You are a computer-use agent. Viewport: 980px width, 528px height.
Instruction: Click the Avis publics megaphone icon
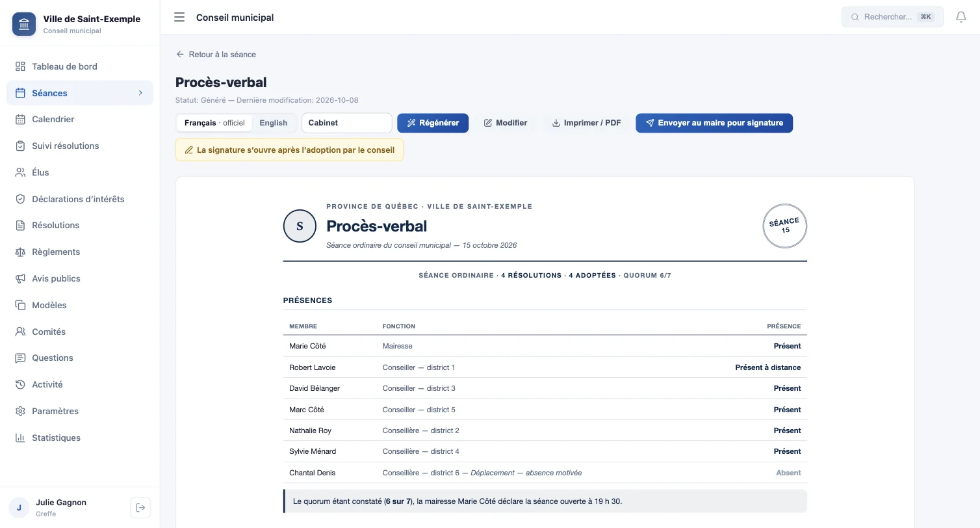click(x=20, y=278)
